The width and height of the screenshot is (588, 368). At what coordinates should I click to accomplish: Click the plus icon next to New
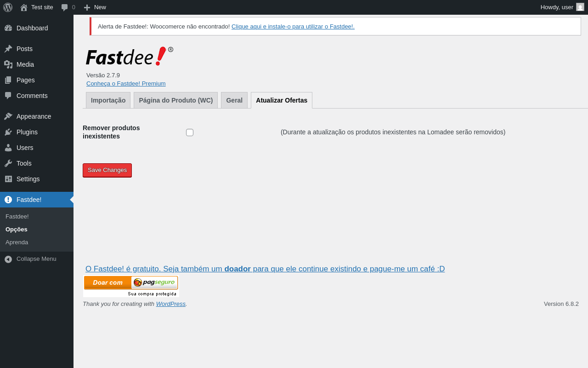[87, 7]
